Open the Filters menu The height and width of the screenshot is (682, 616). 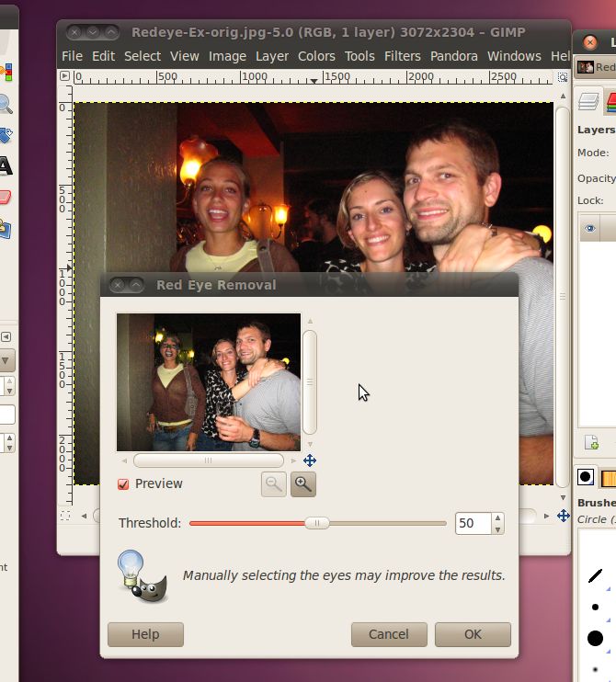pyautogui.click(x=402, y=56)
